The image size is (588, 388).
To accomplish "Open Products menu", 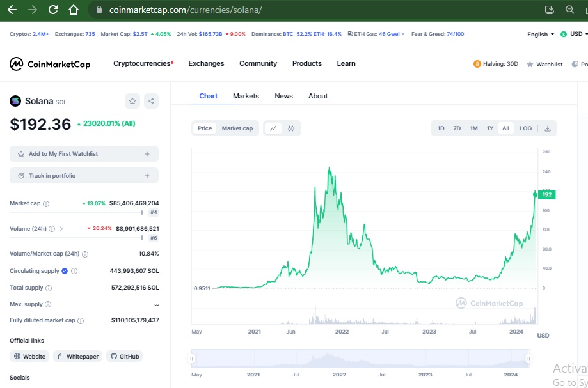I will (x=307, y=64).
